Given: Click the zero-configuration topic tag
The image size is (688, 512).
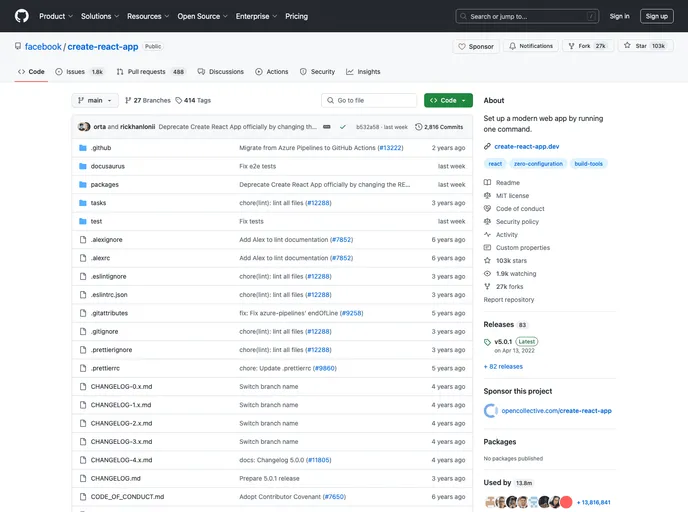Looking at the screenshot, I should pyautogui.click(x=538, y=164).
